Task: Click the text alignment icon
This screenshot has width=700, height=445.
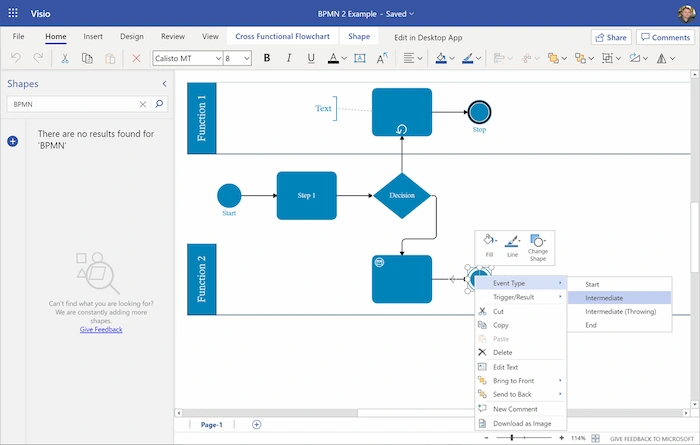Action: tap(408, 58)
